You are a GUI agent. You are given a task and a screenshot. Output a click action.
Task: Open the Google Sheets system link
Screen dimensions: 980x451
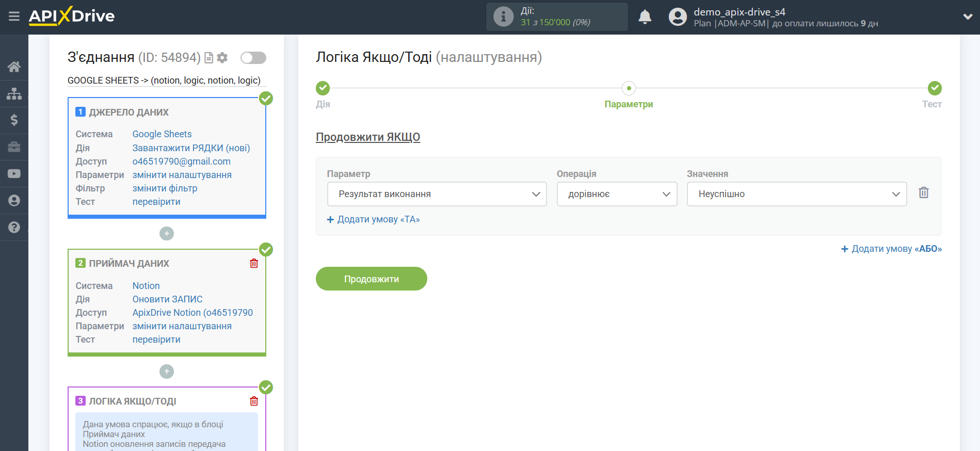[x=162, y=134]
